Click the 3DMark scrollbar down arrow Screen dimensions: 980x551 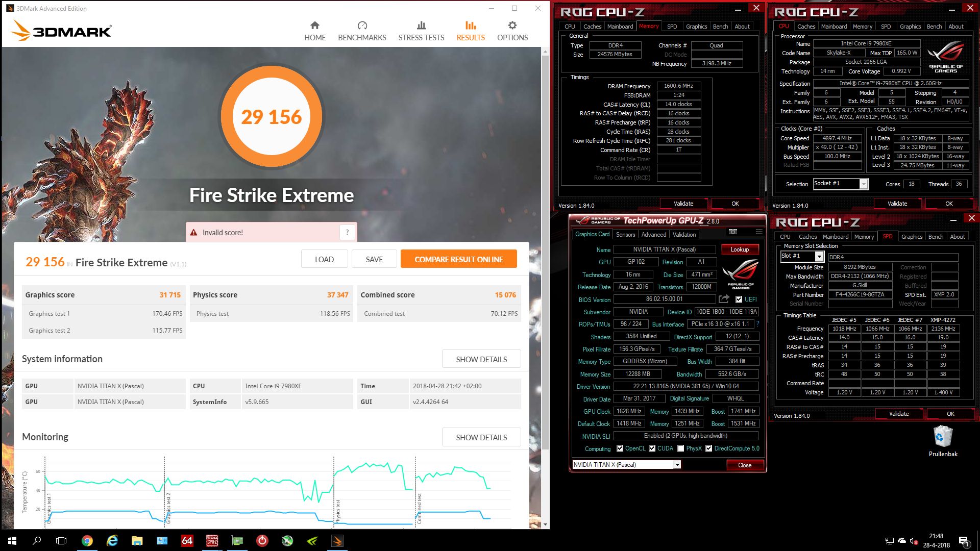(x=545, y=524)
